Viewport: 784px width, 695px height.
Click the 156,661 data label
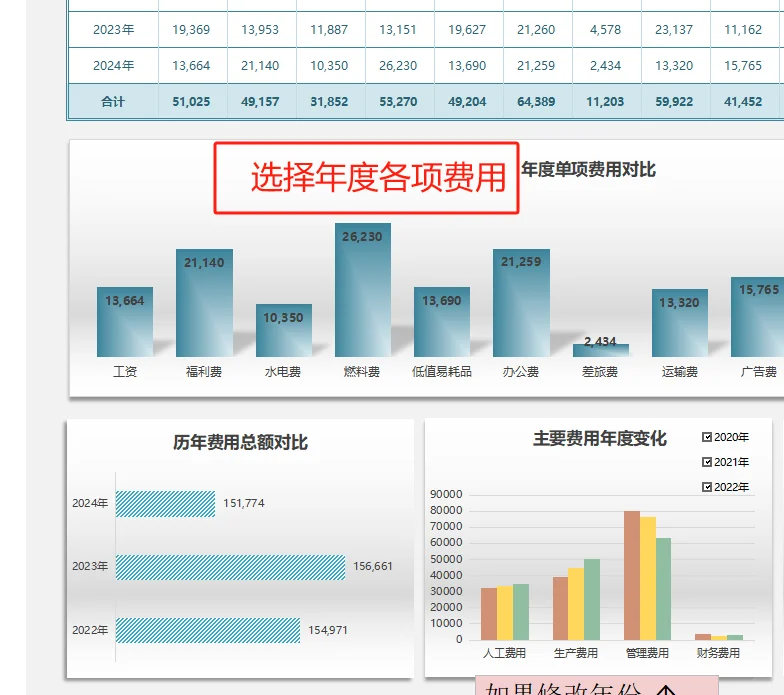[373, 566]
